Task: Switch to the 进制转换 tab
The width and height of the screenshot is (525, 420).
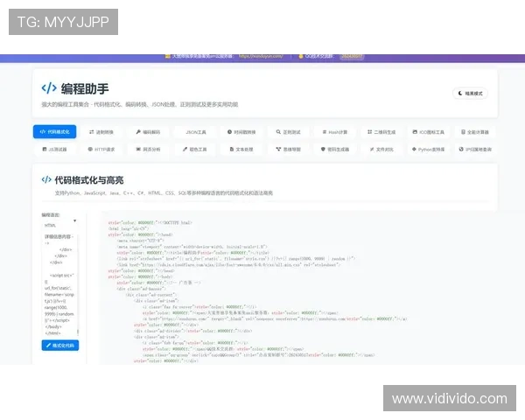Action: point(101,132)
